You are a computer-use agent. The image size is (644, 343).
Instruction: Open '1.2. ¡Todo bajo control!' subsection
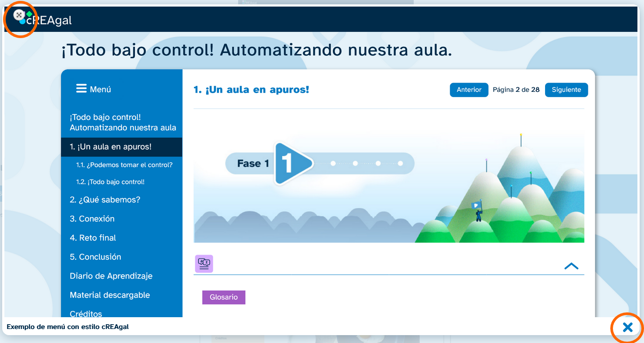[110, 182]
